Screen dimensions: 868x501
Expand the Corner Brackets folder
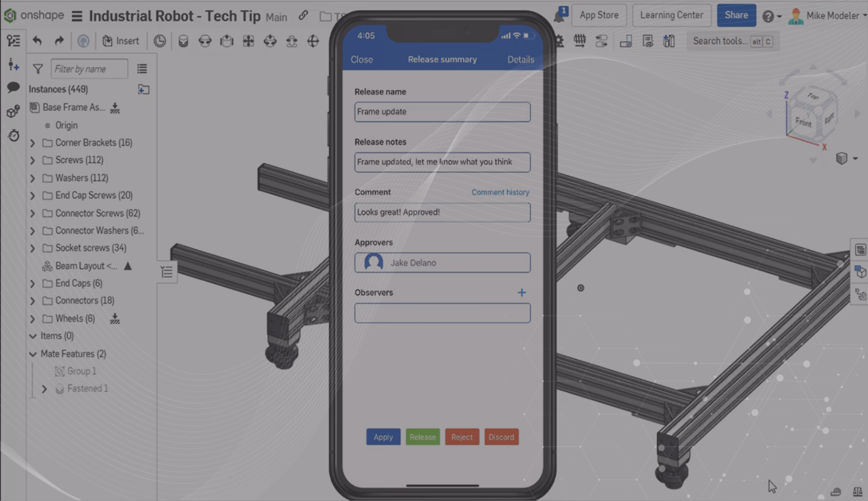(33, 143)
